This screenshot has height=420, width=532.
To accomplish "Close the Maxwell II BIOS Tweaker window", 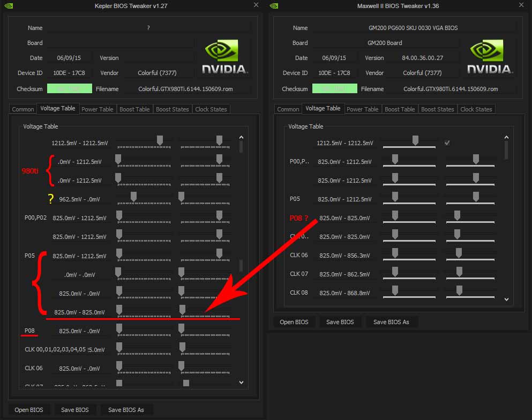I will click(x=521, y=5).
